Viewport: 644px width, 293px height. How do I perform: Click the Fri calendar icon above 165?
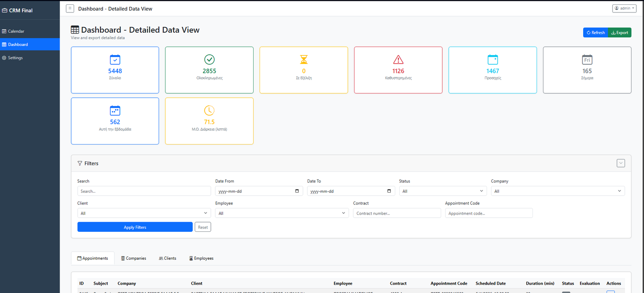(587, 60)
